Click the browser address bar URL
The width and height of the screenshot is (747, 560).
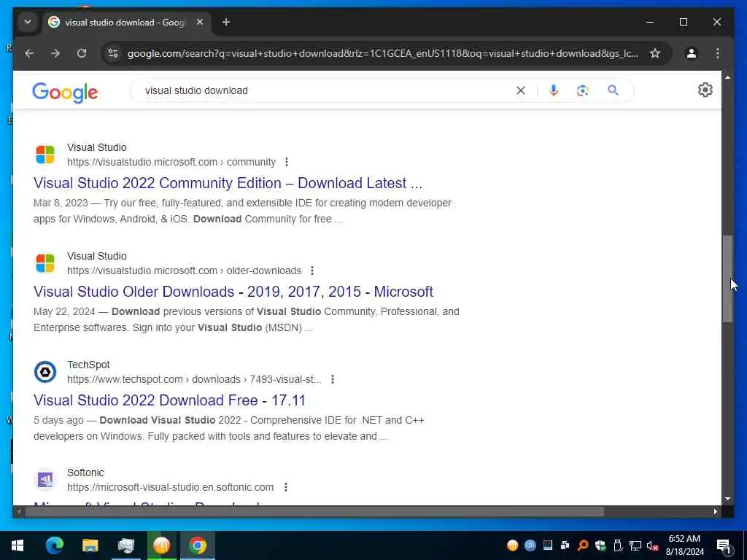pyautogui.click(x=382, y=53)
